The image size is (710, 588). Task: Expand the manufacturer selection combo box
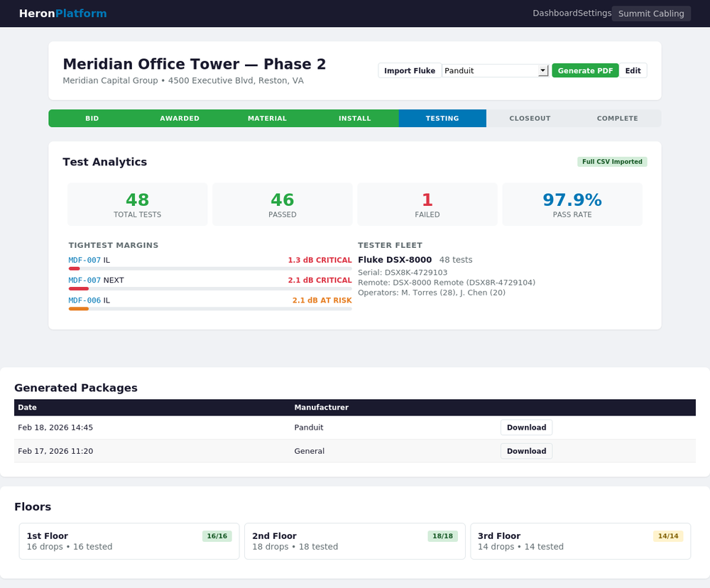click(495, 70)
